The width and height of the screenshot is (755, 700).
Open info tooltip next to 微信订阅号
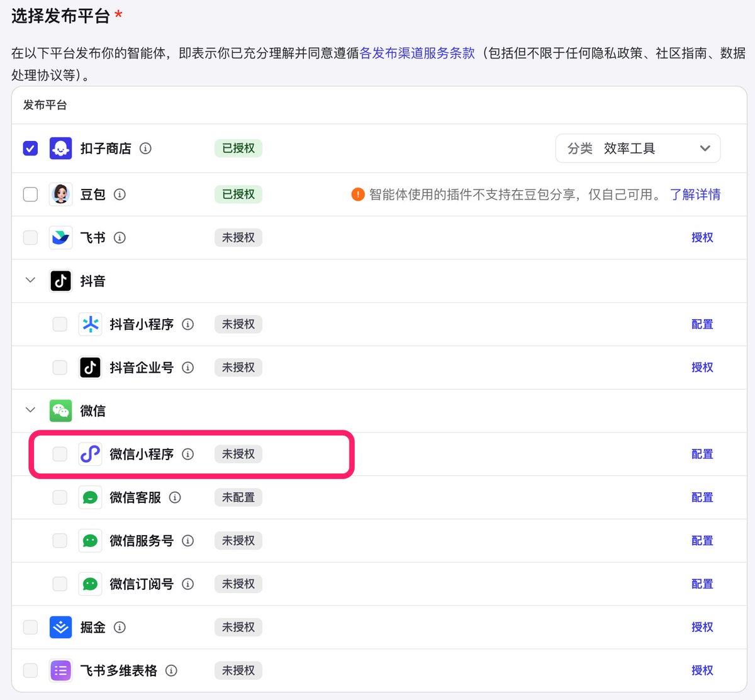187,584
